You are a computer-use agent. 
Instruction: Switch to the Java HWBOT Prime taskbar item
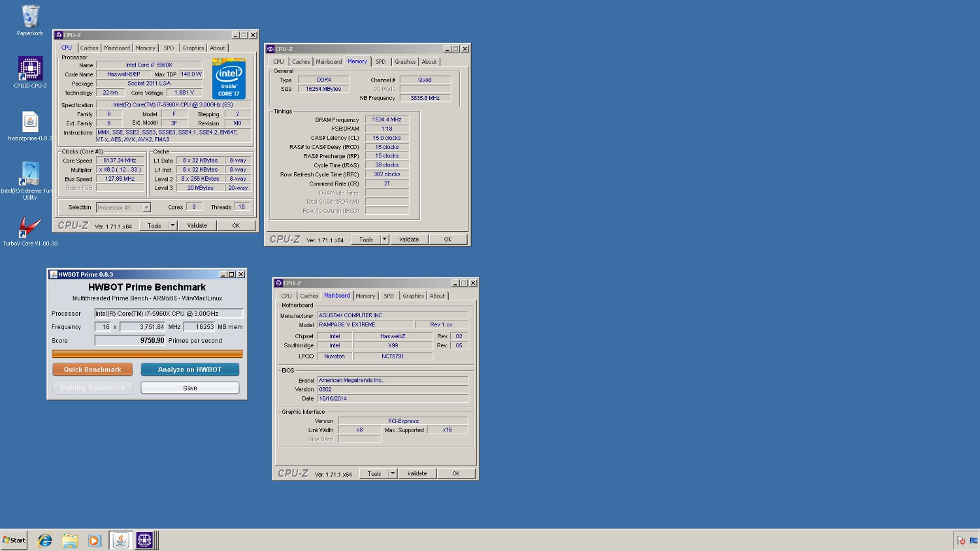tap(120, 541)
